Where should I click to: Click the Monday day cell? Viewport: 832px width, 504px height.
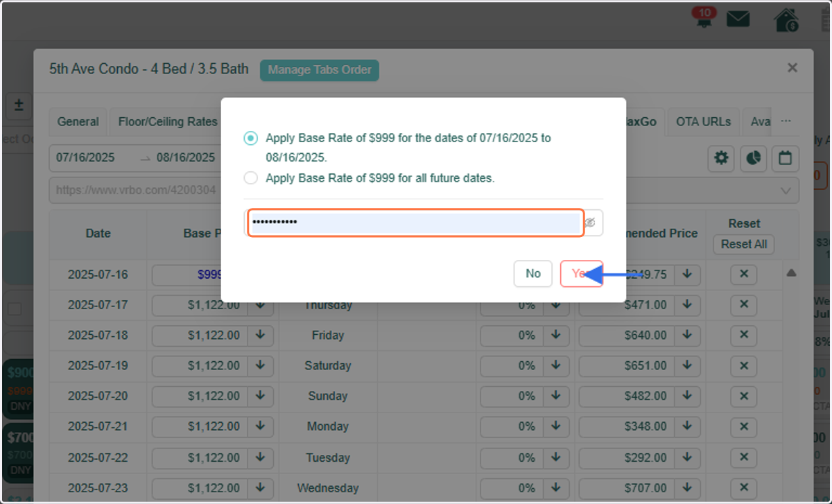tap(328, 426)
